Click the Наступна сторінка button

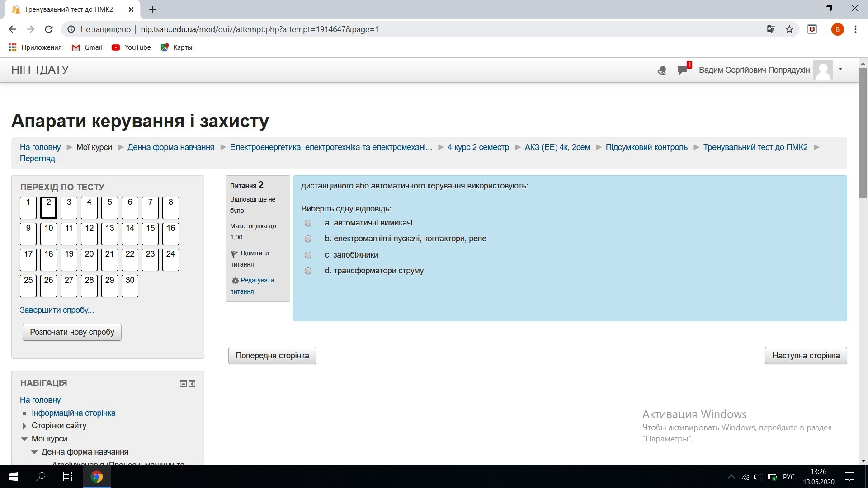coord(806,356)
